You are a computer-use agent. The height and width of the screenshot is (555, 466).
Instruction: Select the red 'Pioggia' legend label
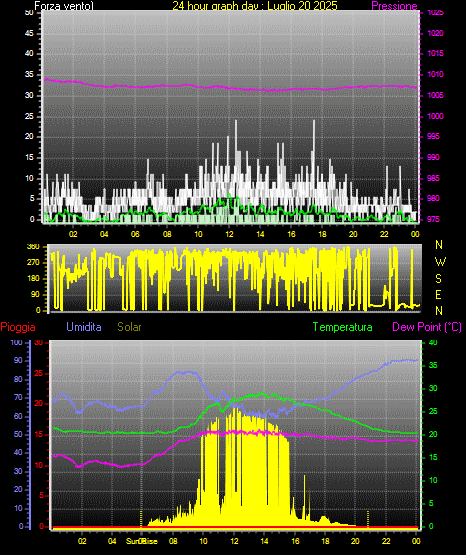pos(18,327)
